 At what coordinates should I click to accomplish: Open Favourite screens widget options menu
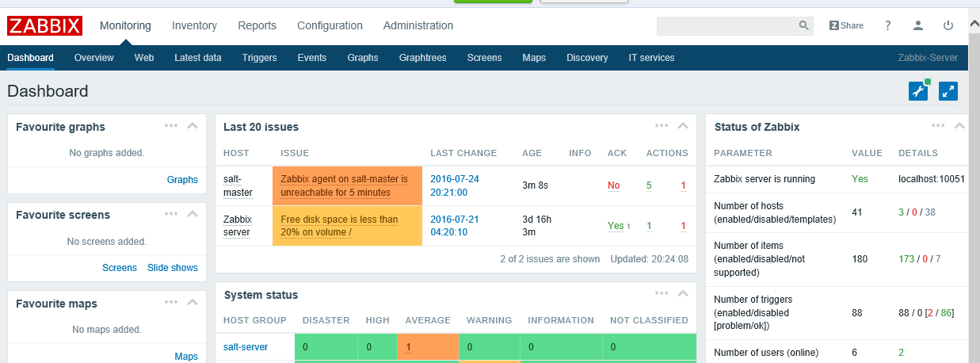172,213
